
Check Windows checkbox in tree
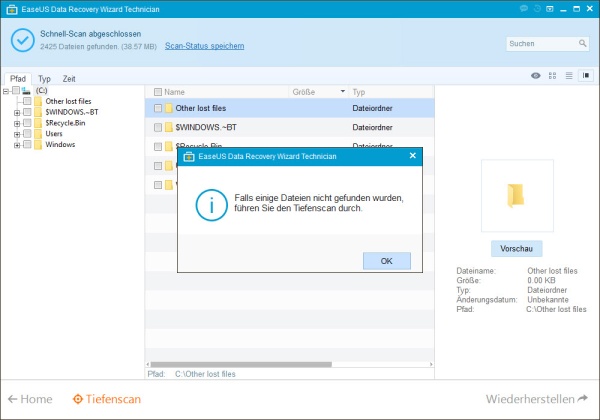tap(27, 144)
